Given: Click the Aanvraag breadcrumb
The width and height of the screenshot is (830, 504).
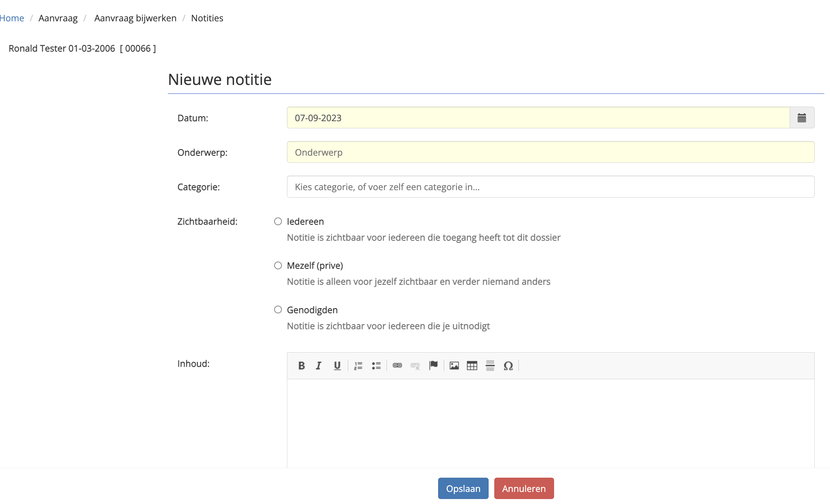Looking at the screenshot, I should (58, 18).
